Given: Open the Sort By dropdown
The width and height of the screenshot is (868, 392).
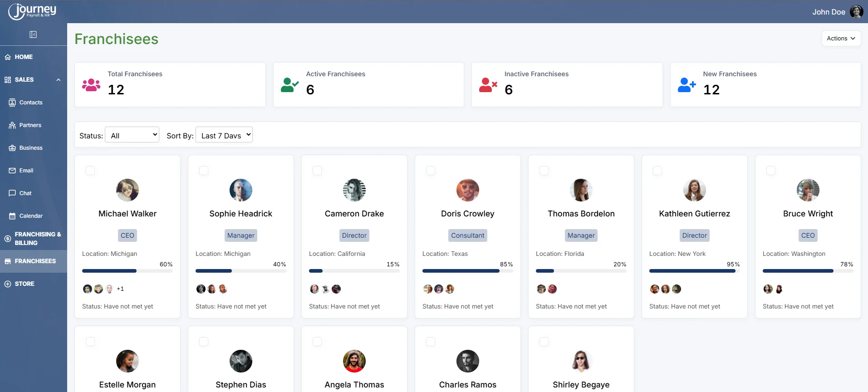Looking at the screenshot, I should click(224, 135).
